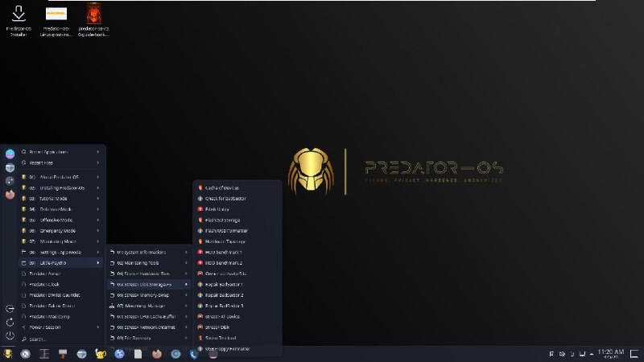Open the Recent Applications submenu
Viewport: 644px width, 362px height.
(61, 152)
